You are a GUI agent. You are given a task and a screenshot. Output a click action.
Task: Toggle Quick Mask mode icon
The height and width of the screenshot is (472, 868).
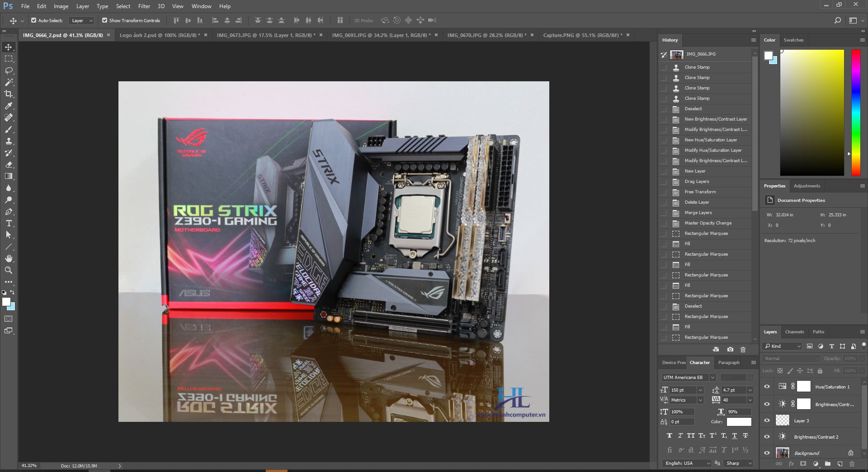click(9, 319)
